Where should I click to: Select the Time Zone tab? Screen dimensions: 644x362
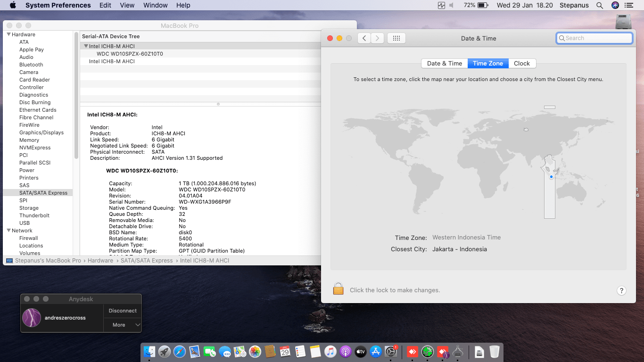coord(488,63)
